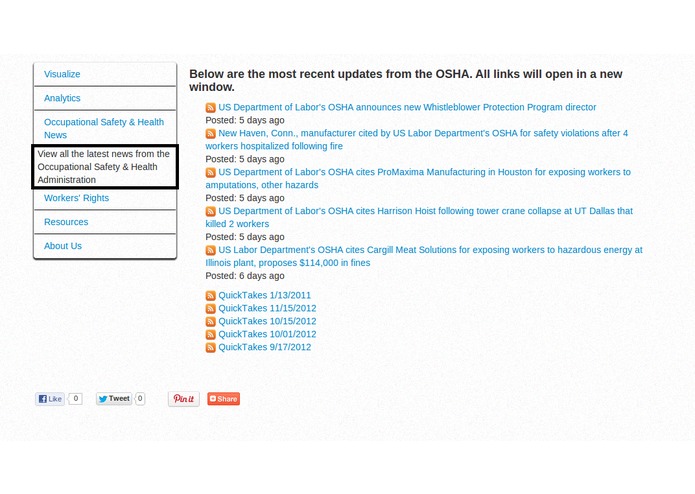695x494 pixels.
Task: Go to Workers' Rights section
Action: tap(105, 198)
